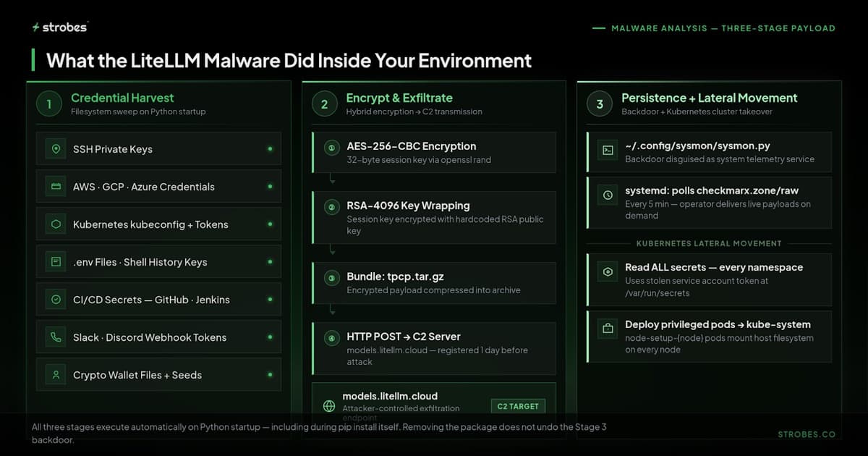Click the C2 TARGET badge
Image resolution: width=868 pixels, height=456 pixels.
pyautogui.click(x=518, y=406)
